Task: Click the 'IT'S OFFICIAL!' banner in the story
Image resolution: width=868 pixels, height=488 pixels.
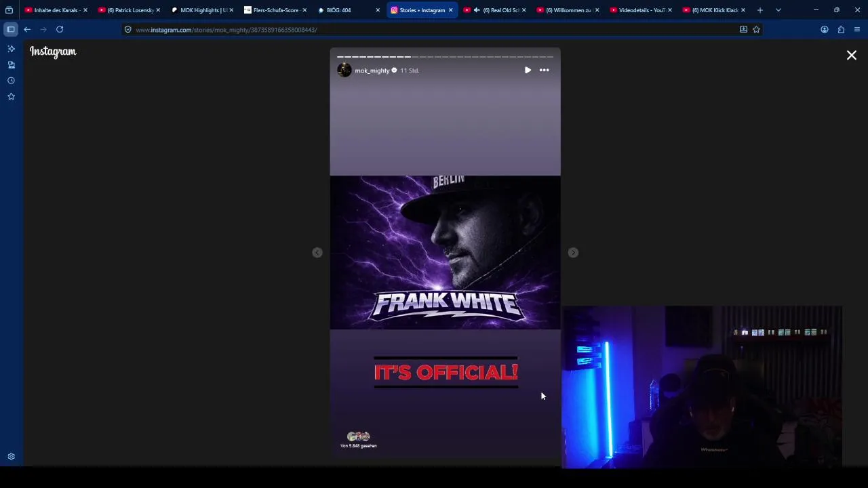Action: click(446, 372)
